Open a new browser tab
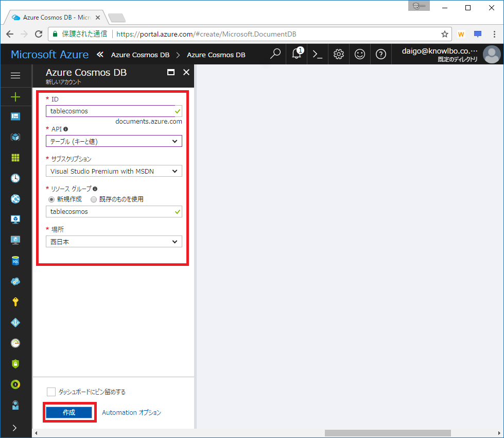 (x=117, y=18)
